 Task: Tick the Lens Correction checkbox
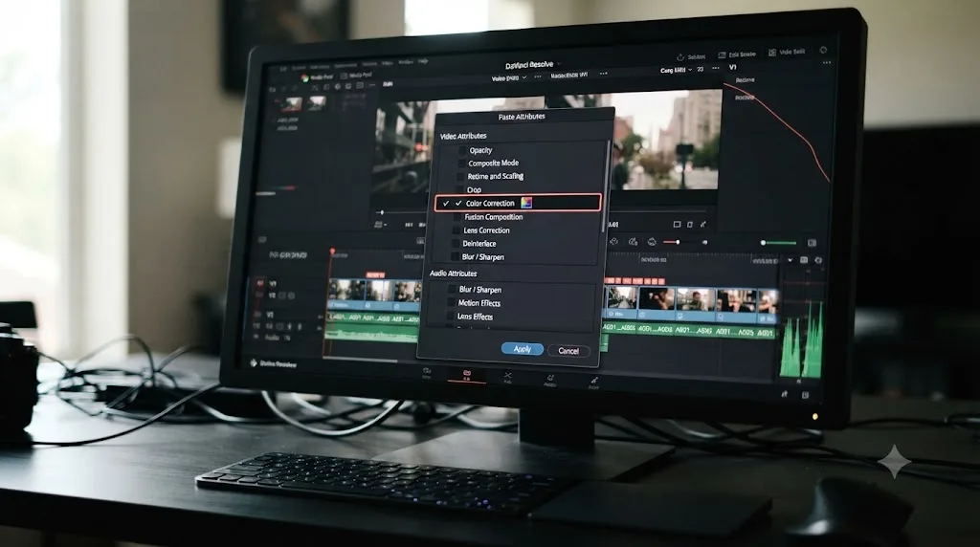pos(457,230)
